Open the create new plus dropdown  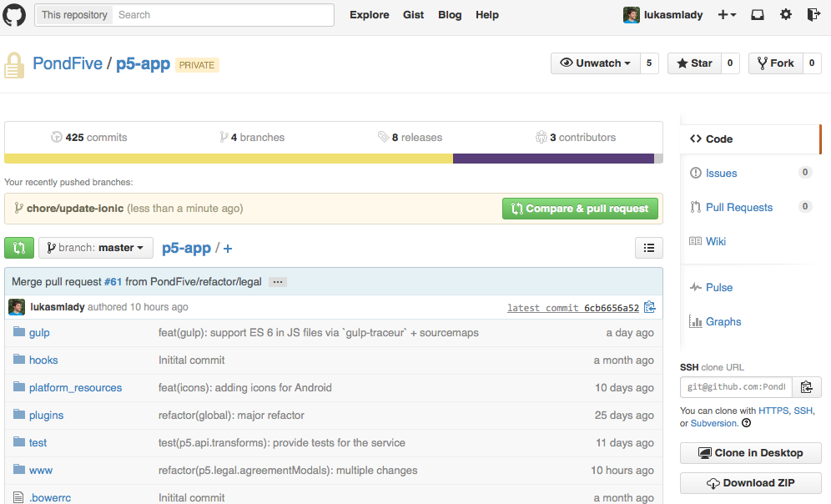tap(727, 15)
